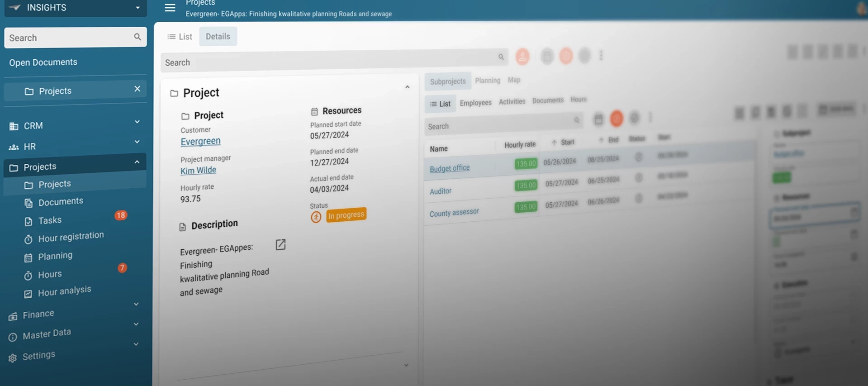The width and height of the screenshot is (868, 386).
Task: Click the magnifier icon in sidebar search
Action: coord(137,37)
